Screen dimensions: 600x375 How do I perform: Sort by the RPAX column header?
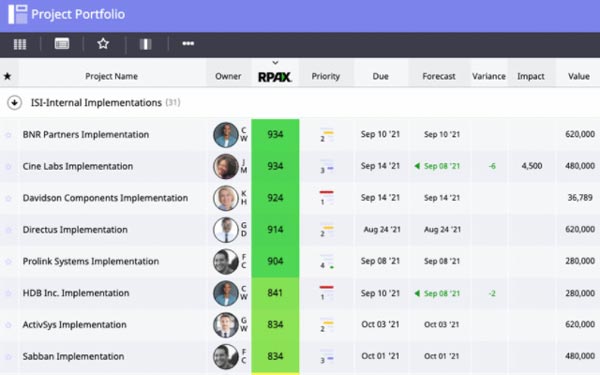(x=275, y=77)
